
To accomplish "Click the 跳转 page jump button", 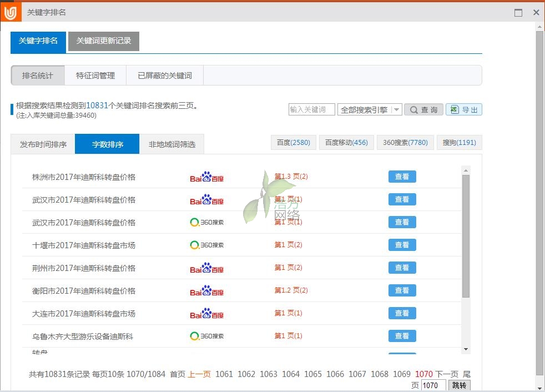I will pos(459,385).
